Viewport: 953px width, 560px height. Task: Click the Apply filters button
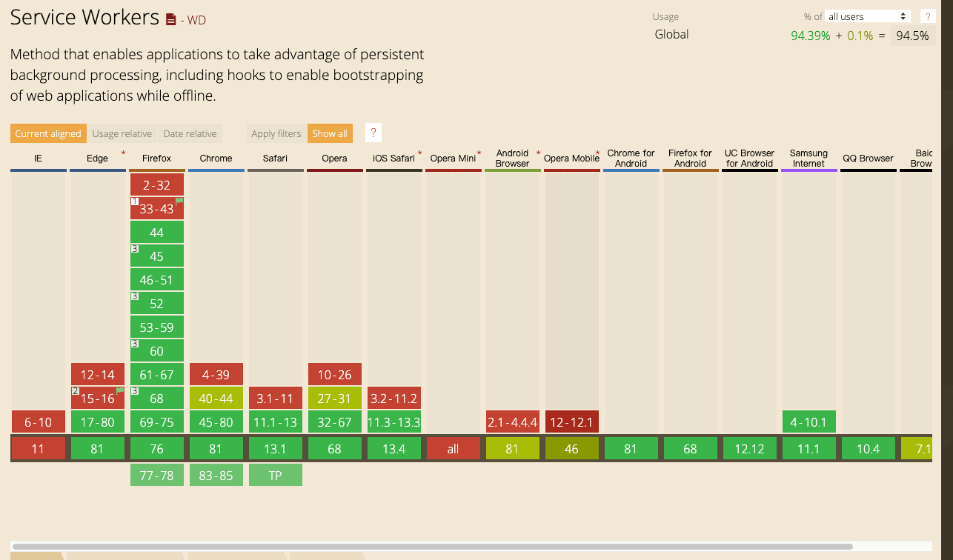pos(276,133)
